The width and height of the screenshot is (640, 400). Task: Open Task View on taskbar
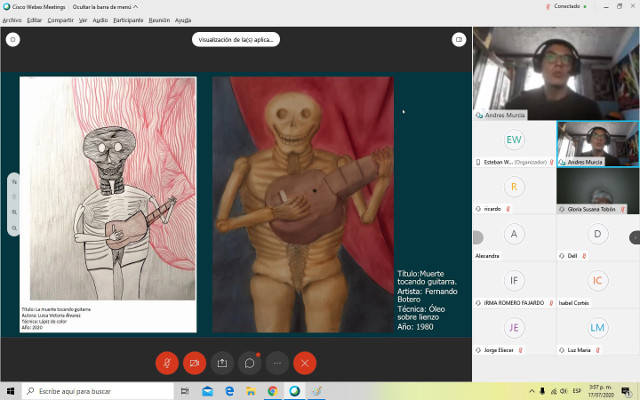click(185, 391)
